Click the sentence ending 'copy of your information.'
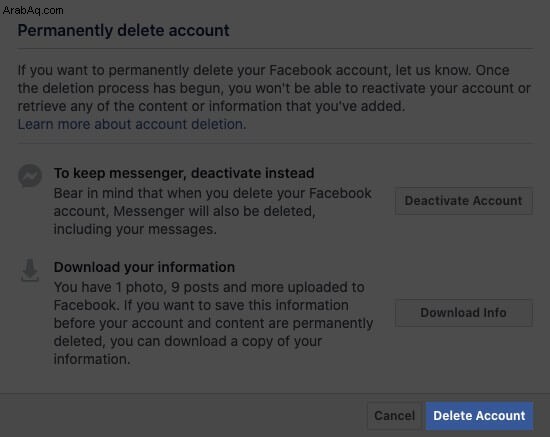Screen dimensions: 550x437 [x=188, y=350]
